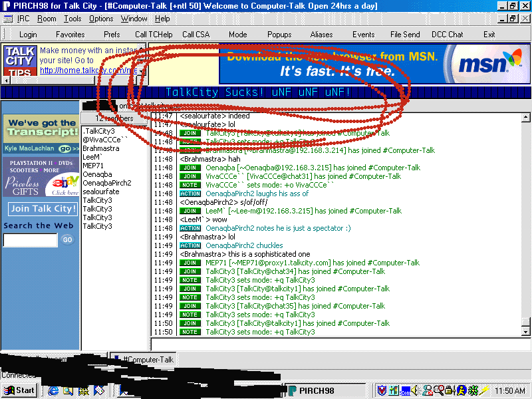Click the File Send toolbar button
532x399 pixels.
click(404, 35)
